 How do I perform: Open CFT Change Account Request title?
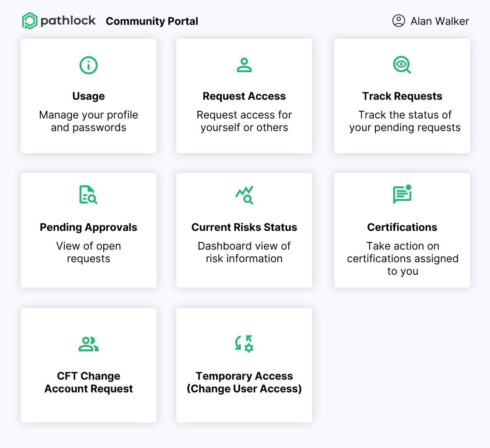[x=88, y=382]
